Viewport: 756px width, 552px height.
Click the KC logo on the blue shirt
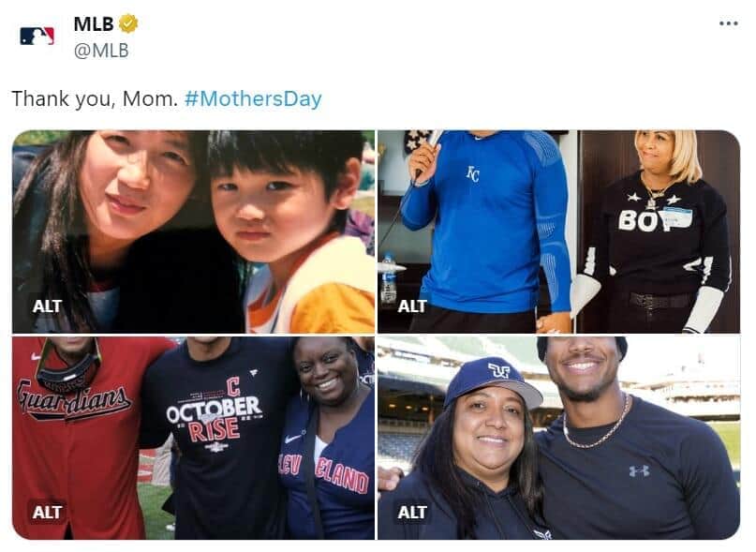tap(473, 173)
